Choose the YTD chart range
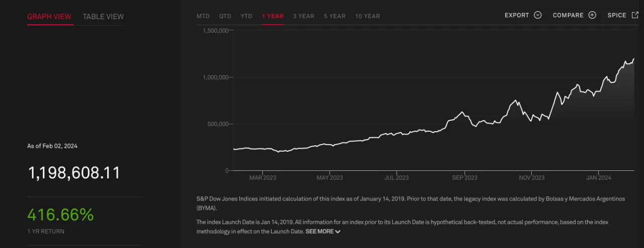This screenshot has height=248, width=644. [x=246, y=16]
